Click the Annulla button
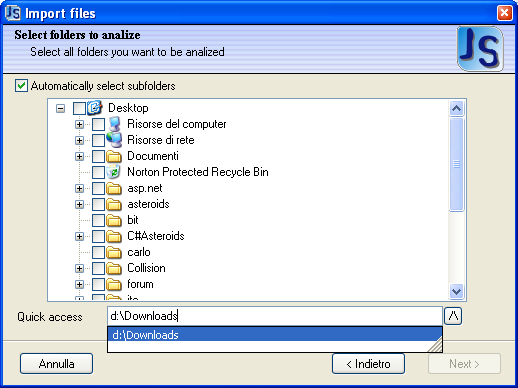 (56, 364)
